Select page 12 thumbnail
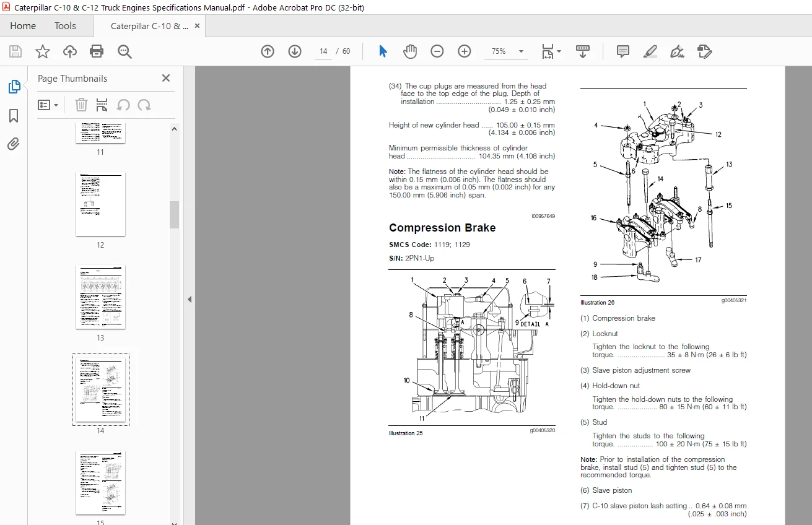This screenshot has height=525, width=812. 100,204
